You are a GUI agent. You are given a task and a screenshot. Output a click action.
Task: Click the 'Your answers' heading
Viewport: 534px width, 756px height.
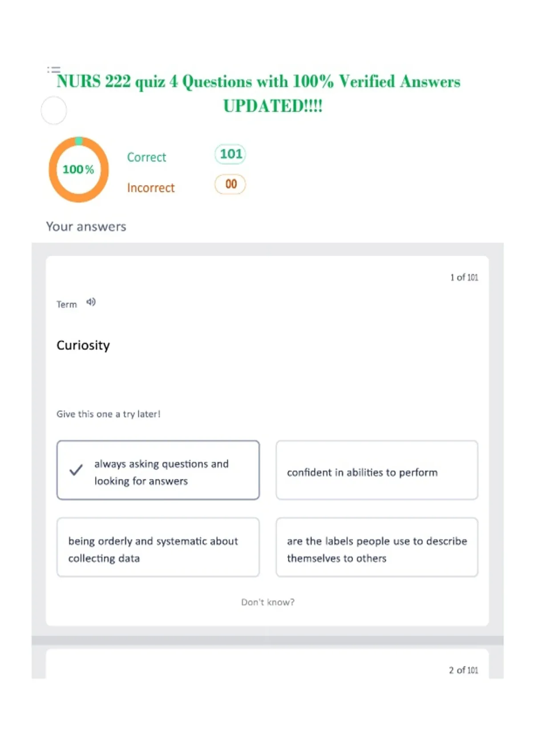(86, 227)
